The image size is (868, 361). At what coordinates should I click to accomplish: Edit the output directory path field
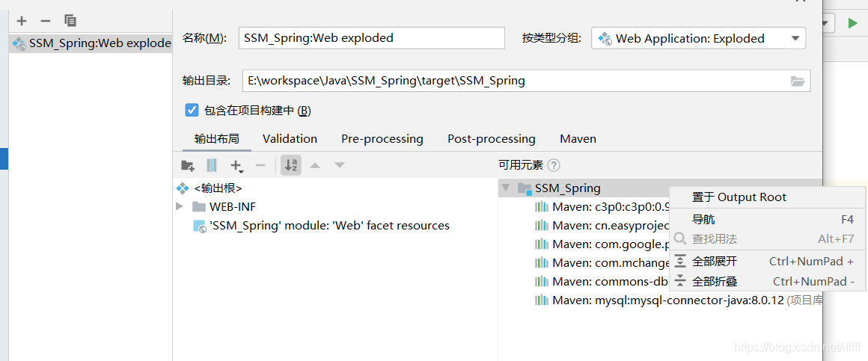(x=515, y=81)
